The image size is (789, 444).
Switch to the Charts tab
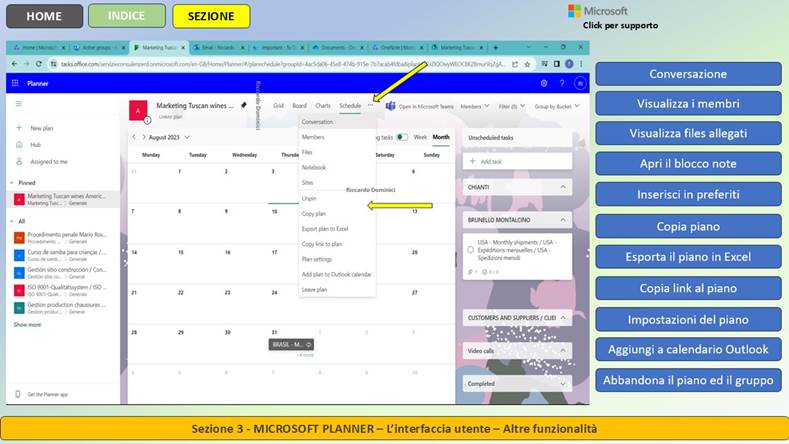[x=323, y=106]
